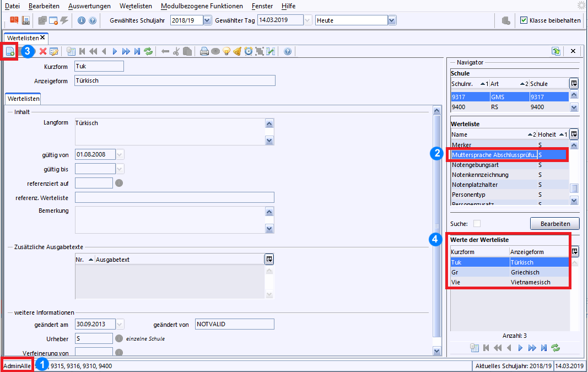Click the blue help icon in Wertelisten toolbar

click(x=288, y=51)
